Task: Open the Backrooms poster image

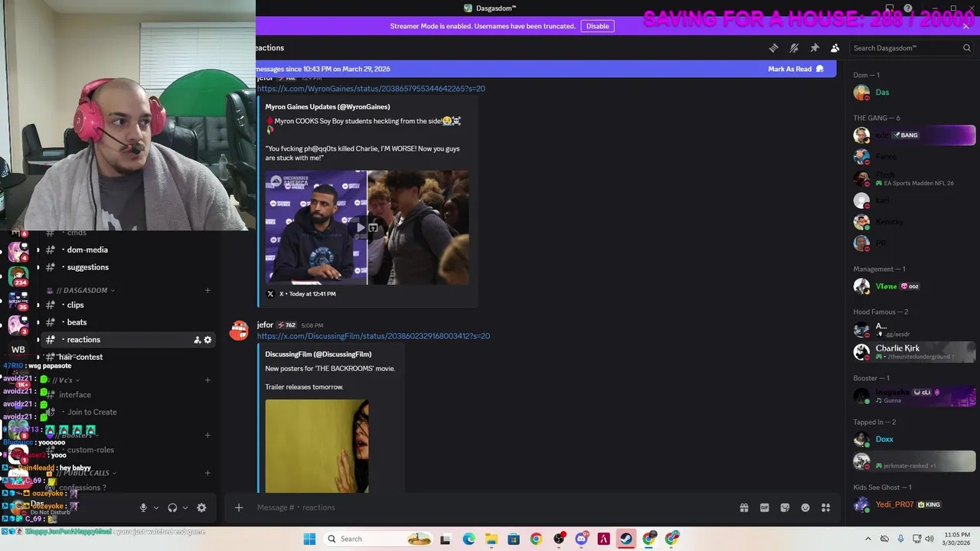Action: point(317,446)
